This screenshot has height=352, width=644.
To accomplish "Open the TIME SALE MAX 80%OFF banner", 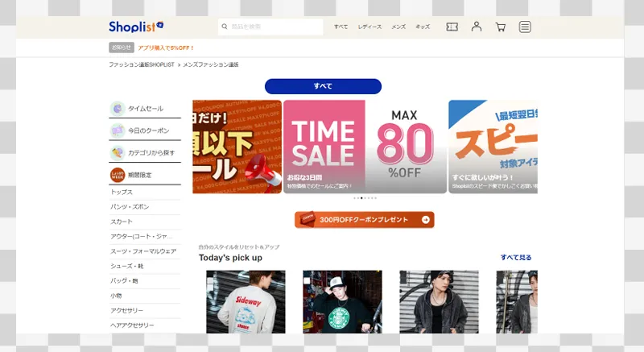I will click(x=365, y=147).
